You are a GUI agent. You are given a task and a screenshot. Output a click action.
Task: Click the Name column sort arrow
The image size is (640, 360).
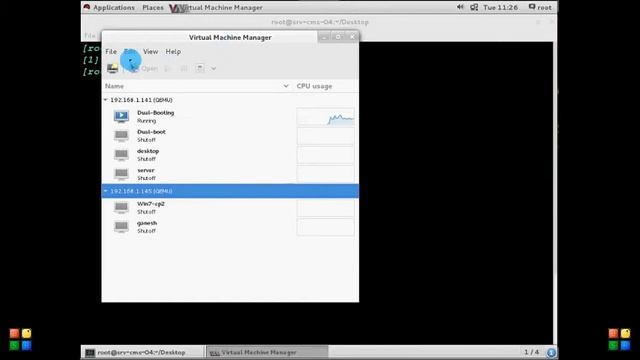click(286, 86)
